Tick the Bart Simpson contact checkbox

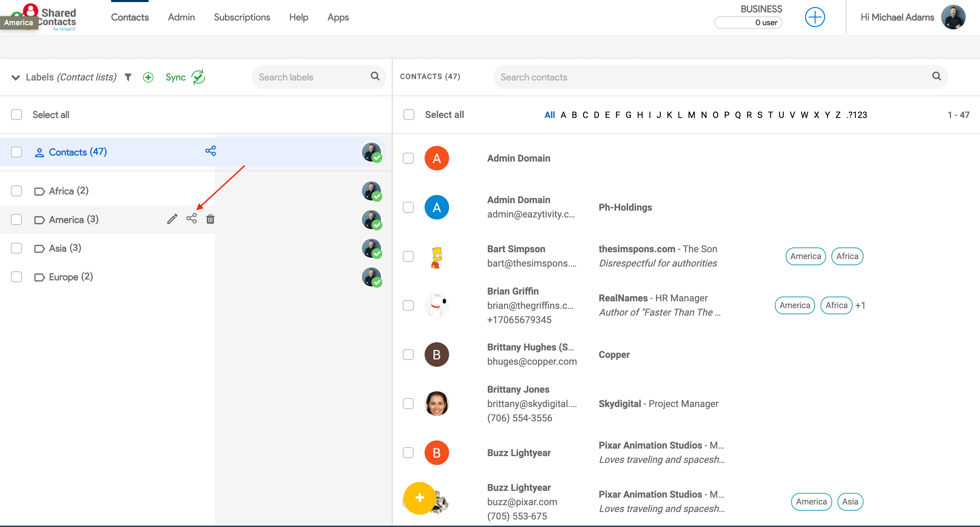pos(408,256)
